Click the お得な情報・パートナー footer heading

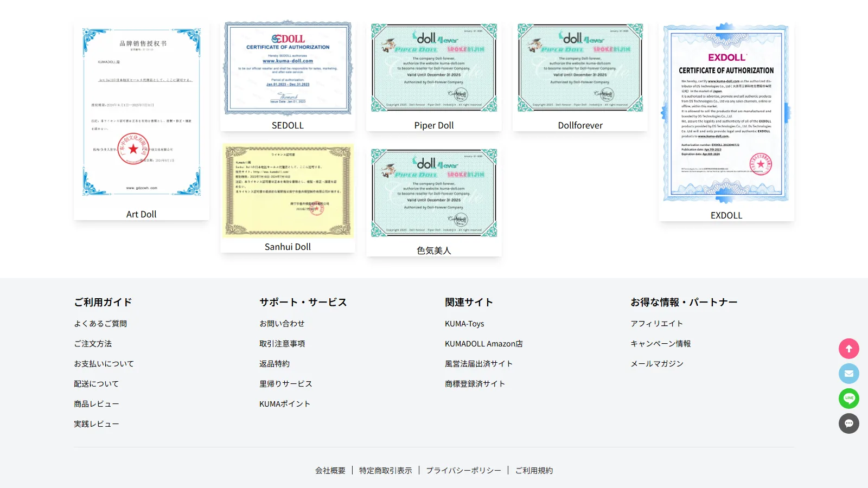684,302
